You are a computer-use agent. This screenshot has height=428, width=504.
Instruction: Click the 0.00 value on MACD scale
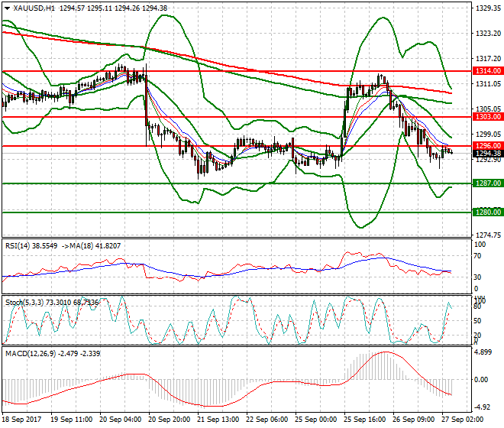tap(481, 380)
